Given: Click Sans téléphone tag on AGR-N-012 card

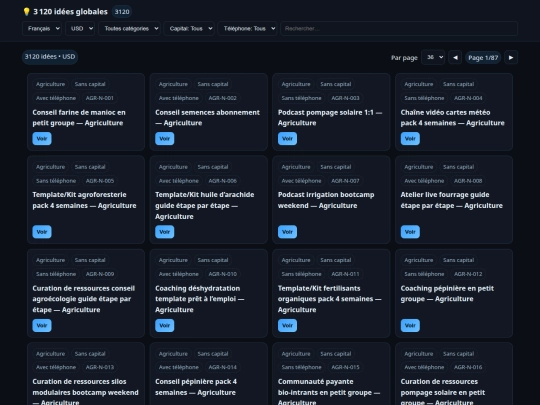Looking at the screenshot, I should (424, 274).
